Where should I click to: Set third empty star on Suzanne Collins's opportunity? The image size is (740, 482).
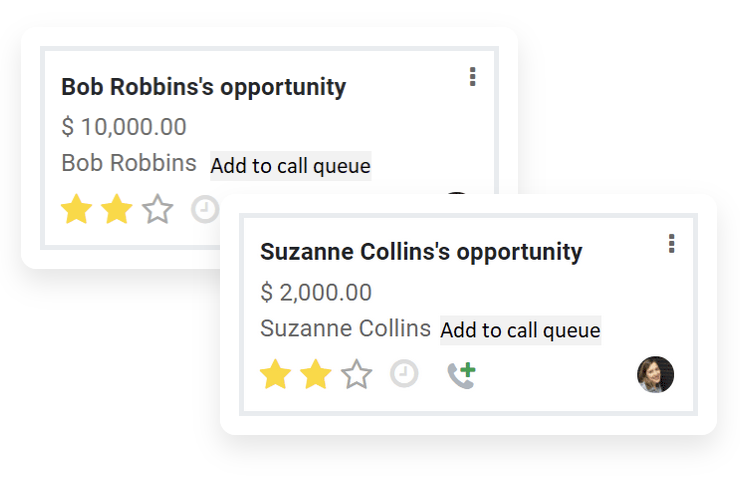pos(356,375)
